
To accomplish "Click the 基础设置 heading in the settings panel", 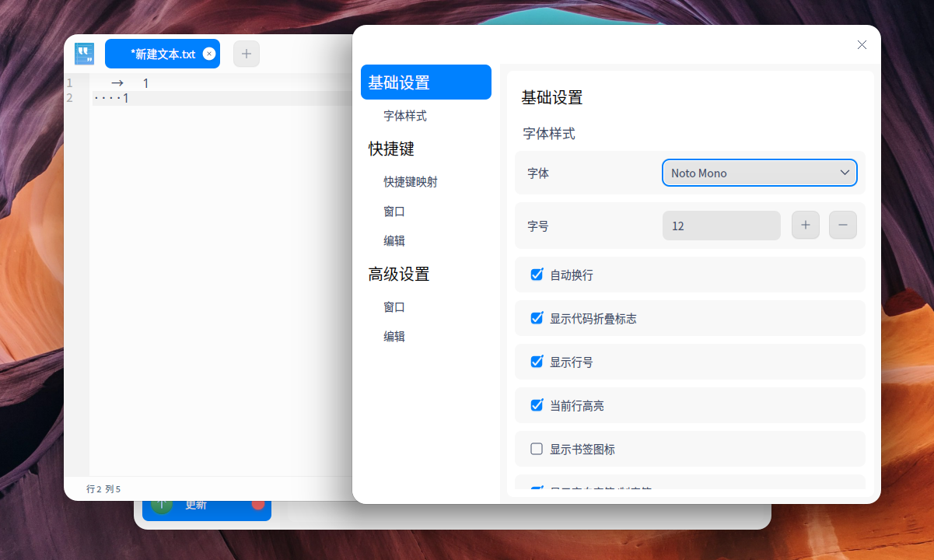I will (552, 98).
